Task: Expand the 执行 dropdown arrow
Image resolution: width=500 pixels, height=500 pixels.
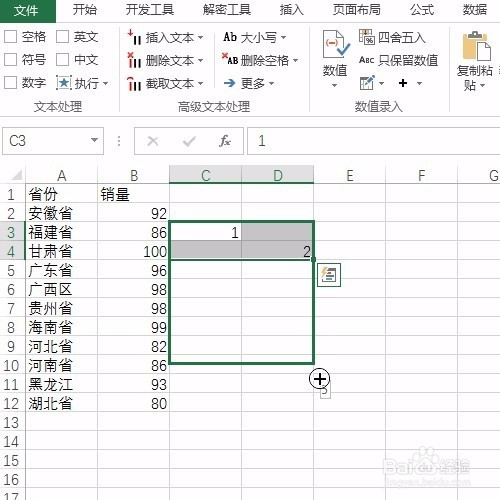Action: (x=106, y=83)
